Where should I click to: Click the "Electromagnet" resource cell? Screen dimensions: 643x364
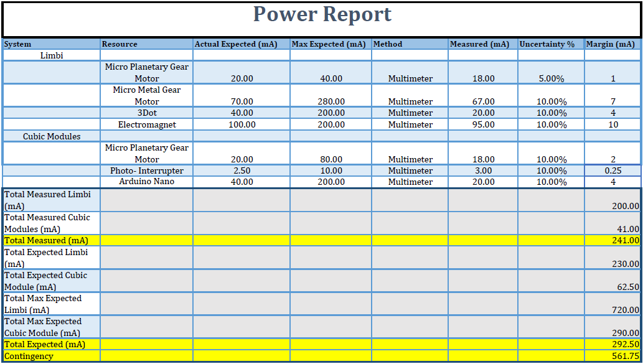click(x=147, y=124)
